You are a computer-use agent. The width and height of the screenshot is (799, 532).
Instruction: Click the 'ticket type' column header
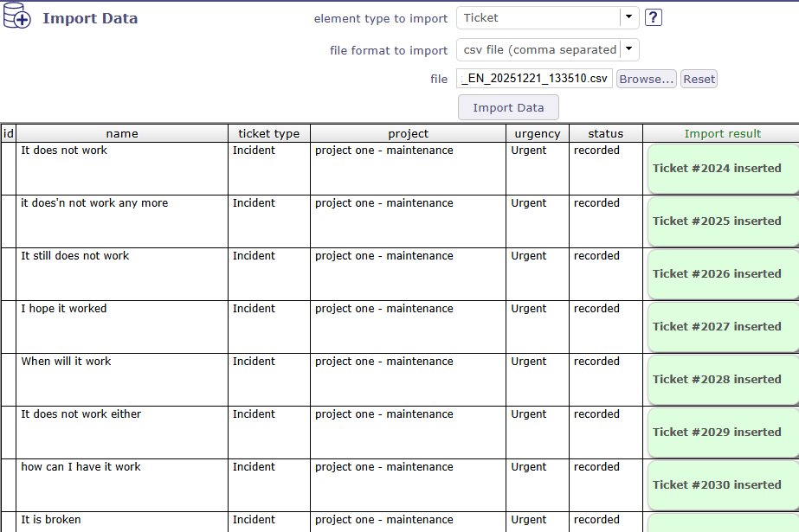(x=268, y=133)
